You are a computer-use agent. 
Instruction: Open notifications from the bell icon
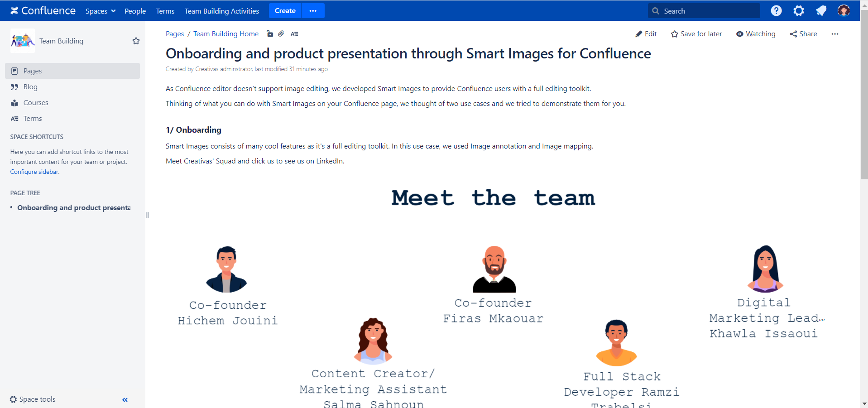[x=821, y=11]
